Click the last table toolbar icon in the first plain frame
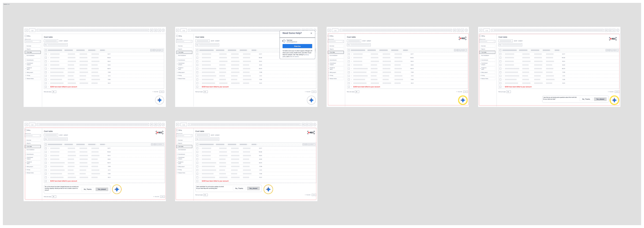 [x=162, y=50]
